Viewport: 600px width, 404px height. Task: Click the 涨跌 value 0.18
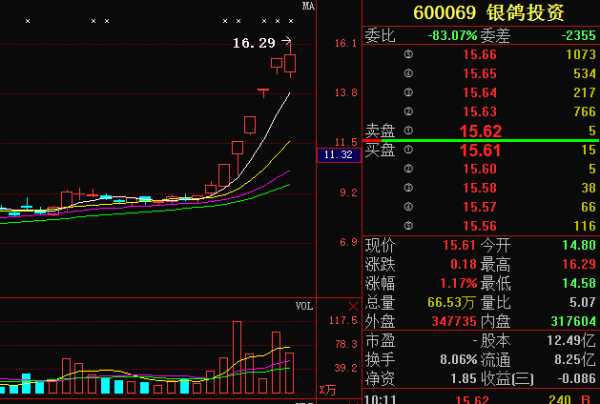[x=463, y=264]
